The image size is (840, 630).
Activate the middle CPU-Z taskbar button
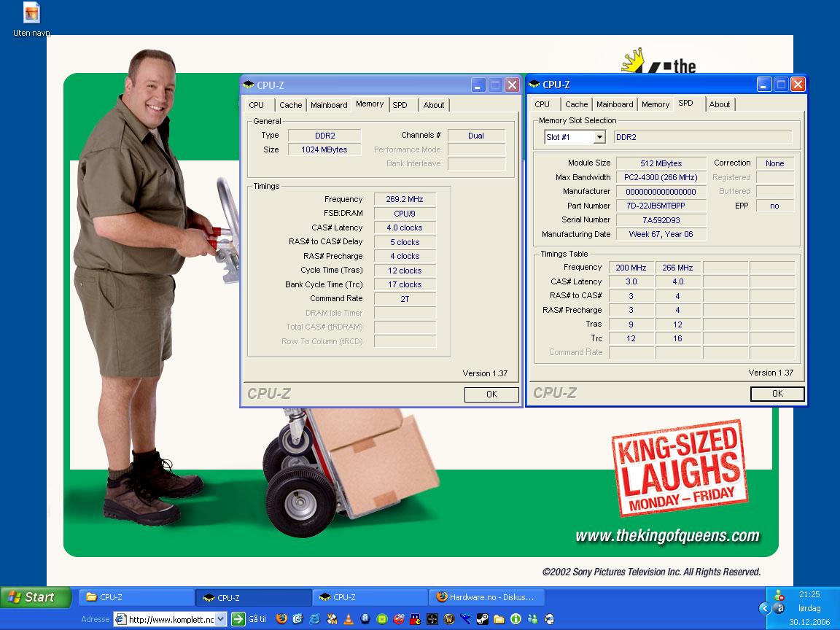254,597
